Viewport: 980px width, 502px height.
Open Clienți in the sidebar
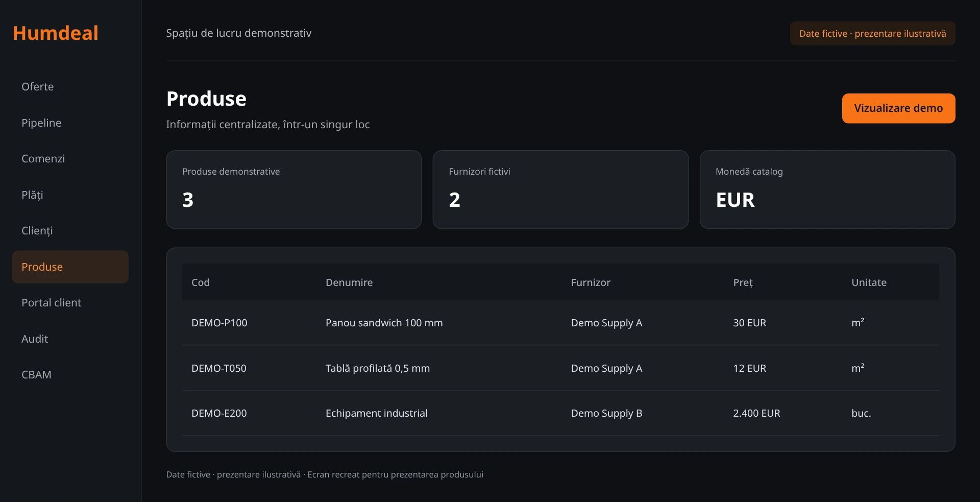click(x=70, y=231)
